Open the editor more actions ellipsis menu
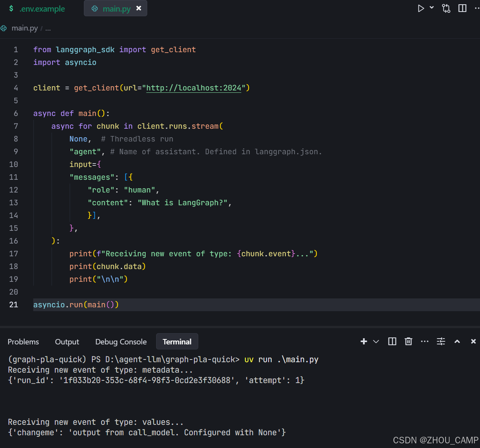This screenshot has width=480, height=448. point(477,8)
